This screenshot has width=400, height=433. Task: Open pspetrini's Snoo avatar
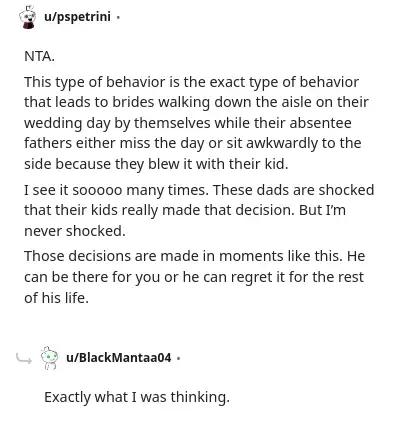(27, 17)
